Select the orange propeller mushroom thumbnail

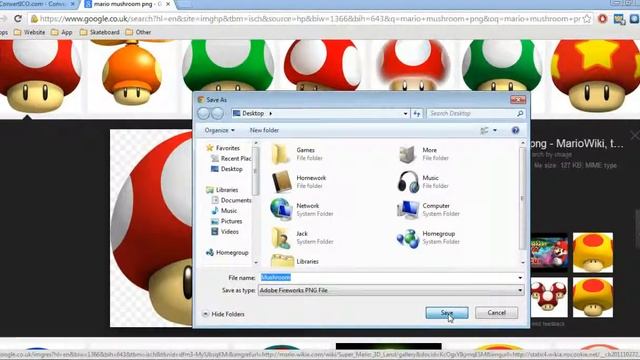point(131,72)
